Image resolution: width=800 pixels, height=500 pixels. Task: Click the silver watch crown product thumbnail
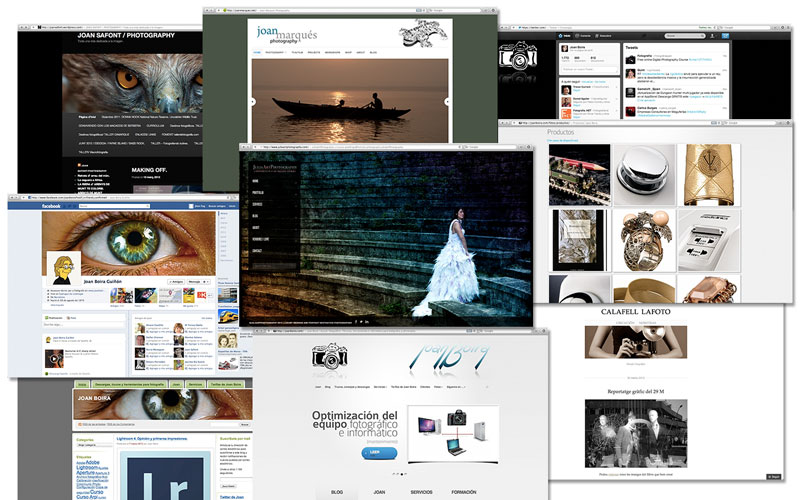click(643, 174)
